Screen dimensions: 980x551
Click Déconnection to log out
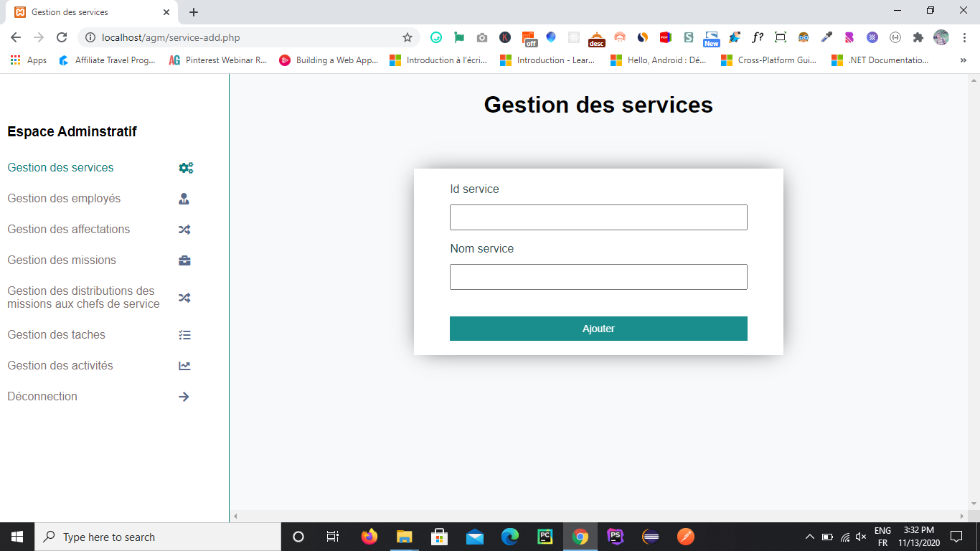tap(42, 396)
